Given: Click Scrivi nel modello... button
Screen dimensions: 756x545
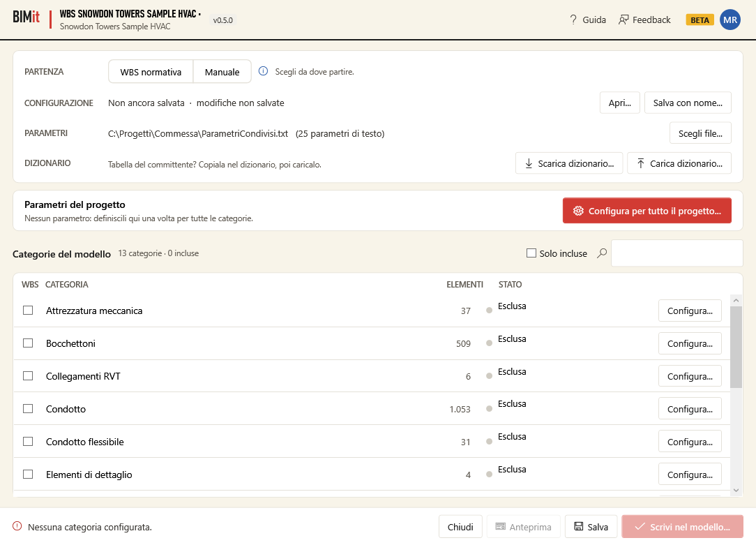Looking at the screenshot, I should point(682,527).
